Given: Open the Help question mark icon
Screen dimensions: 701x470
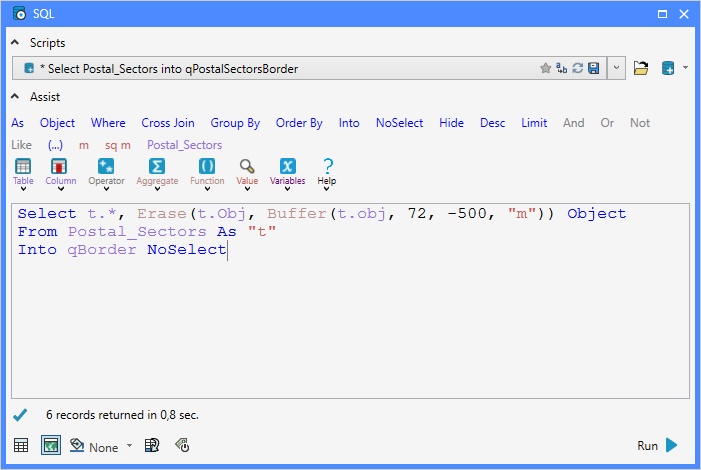Looking at the screenshot, I should (328, 166).
